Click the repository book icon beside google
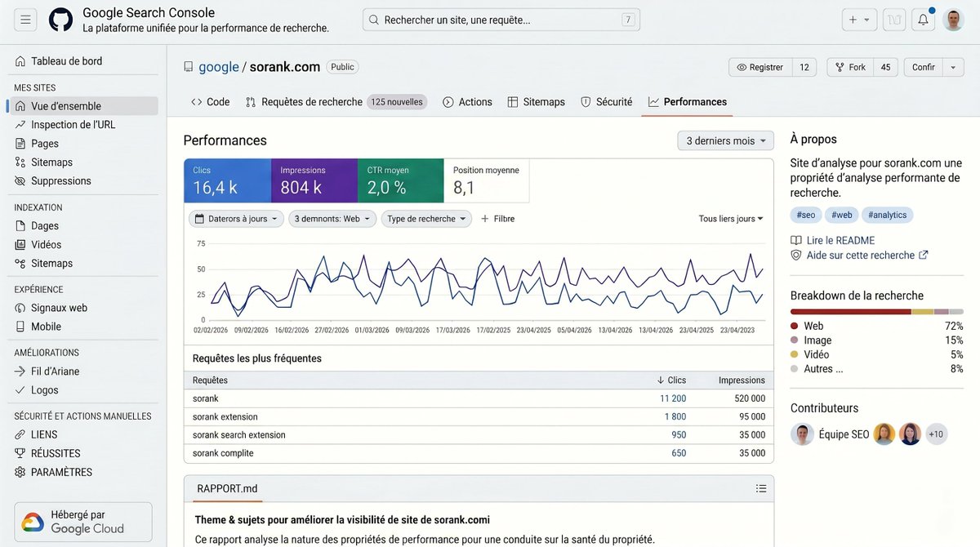 click(x=188, y=67)
